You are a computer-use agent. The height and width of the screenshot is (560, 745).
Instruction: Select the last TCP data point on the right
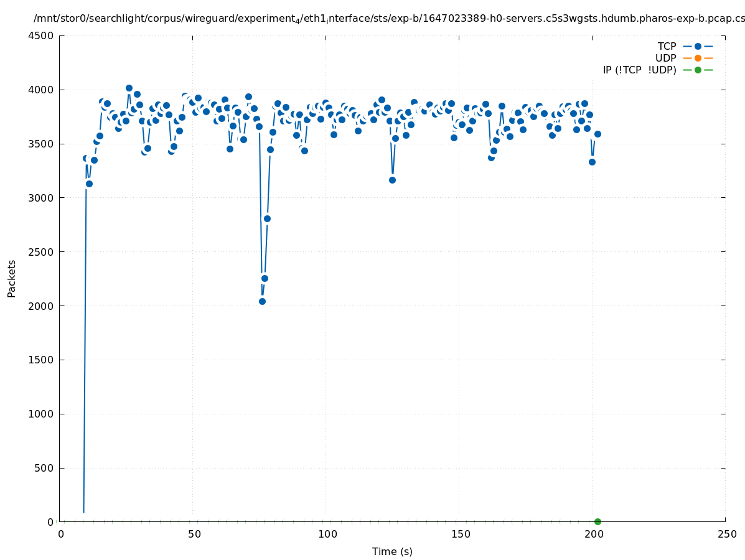coord(597,134)
